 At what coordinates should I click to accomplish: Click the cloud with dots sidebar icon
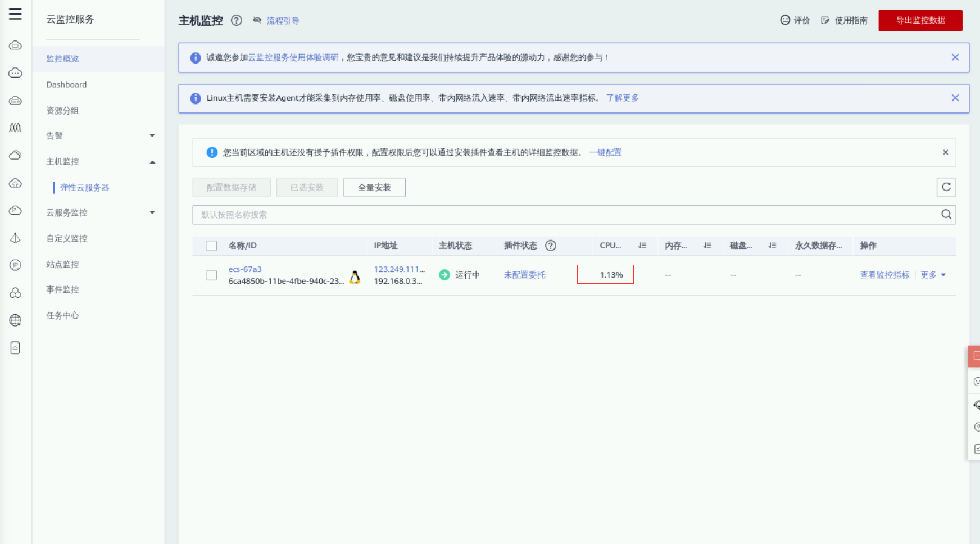pyautogui.click(x=15, y=73)
